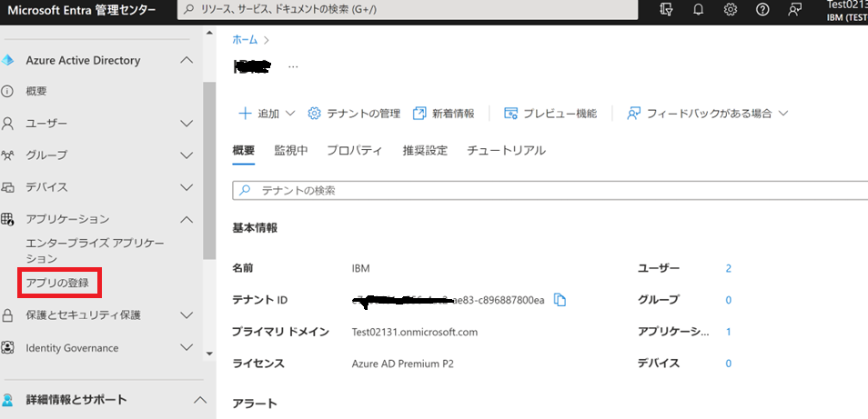The height and width of the screenshot is (419, 868).
Task: Click the sidebar scrollbar up arrow
Action: [209, 33]
